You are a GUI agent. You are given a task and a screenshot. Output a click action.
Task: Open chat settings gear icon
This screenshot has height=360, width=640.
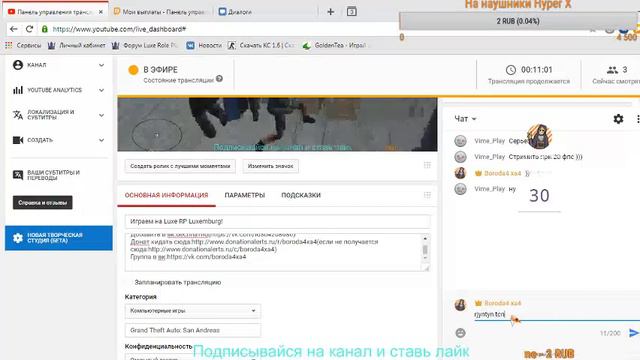coord(618,119)
